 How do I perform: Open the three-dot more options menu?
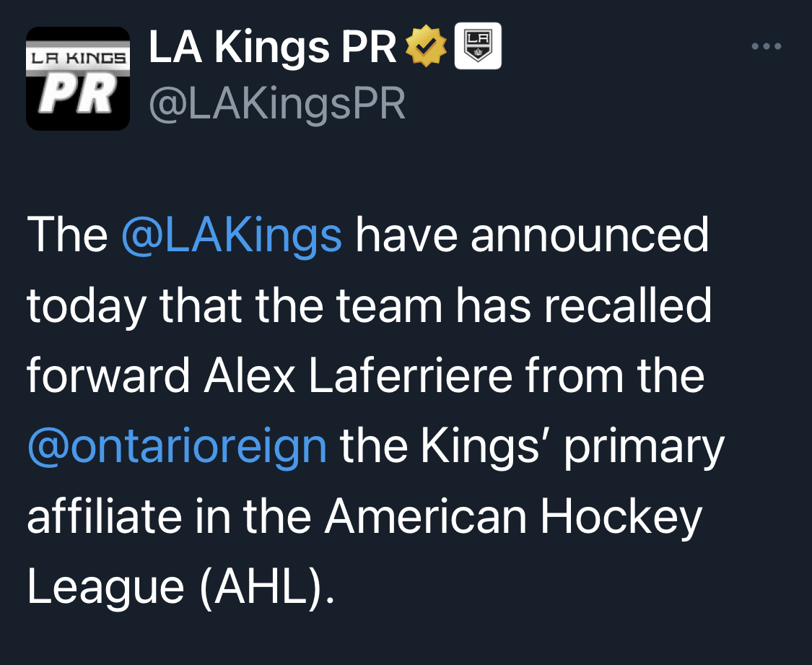point(767,46)
